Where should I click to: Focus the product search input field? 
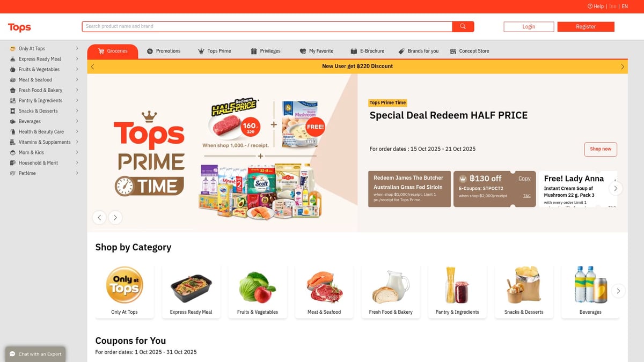[267, 26]
